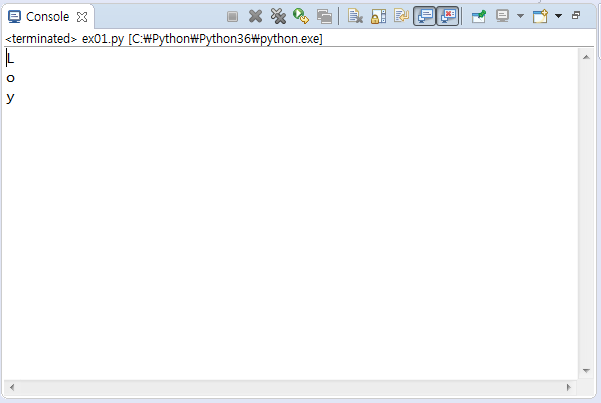601x403 pixels.
Task: Click the output line 'y'
Action: coord(10,98)
